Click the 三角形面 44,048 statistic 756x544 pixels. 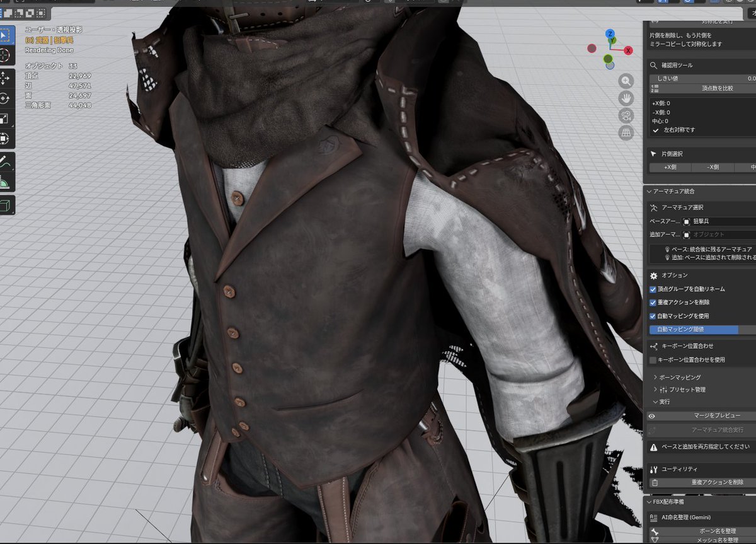58,105
